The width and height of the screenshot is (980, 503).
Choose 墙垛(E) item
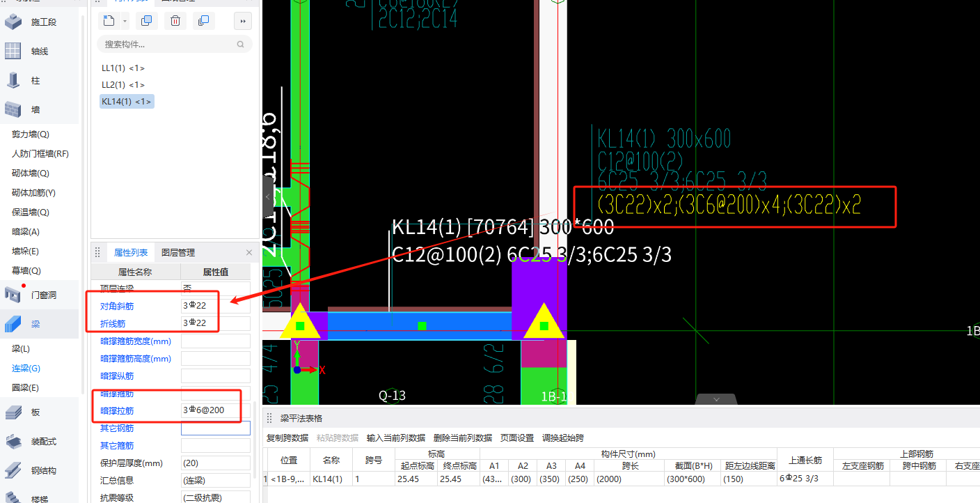[x=25, y=251]
